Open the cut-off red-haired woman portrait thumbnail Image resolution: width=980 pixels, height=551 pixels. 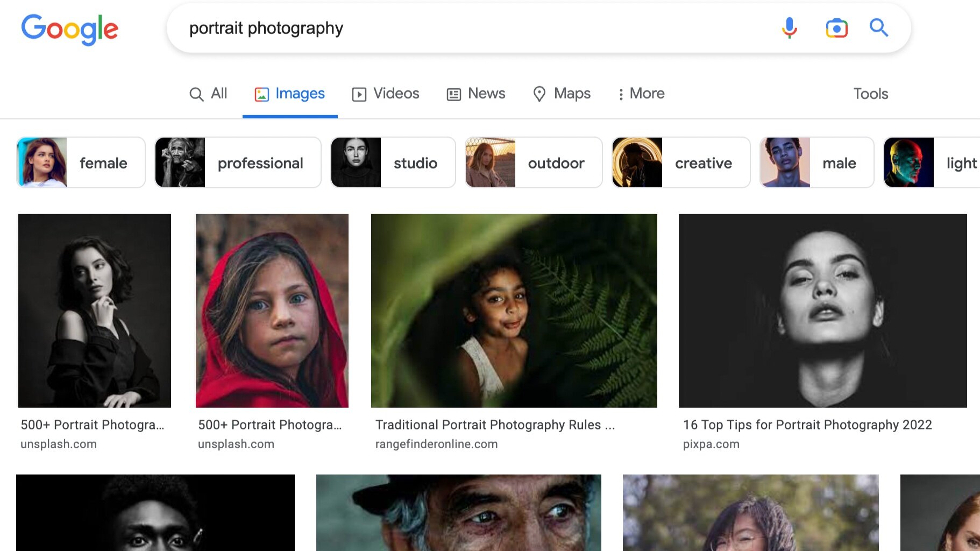(x=940, y=512)
